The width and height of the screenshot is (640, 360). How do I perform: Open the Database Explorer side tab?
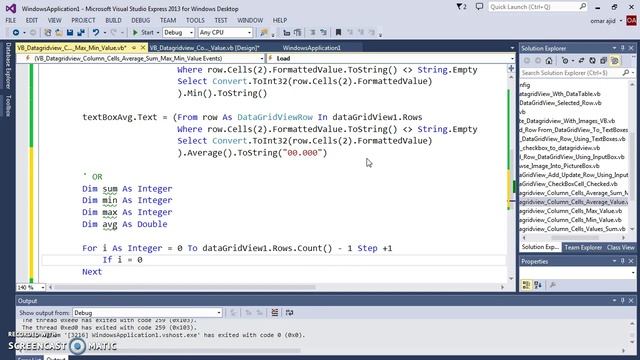coord(8,66)
